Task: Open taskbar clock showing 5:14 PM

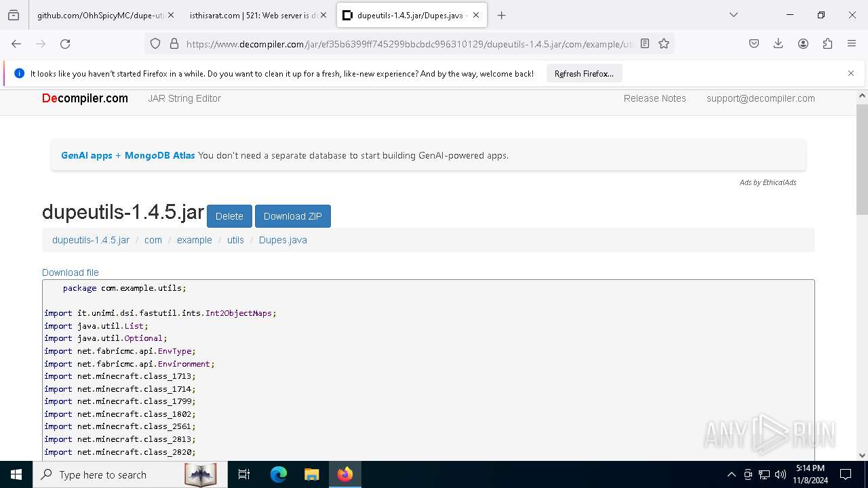Action: pyautogui.click(x=809, y=474)
